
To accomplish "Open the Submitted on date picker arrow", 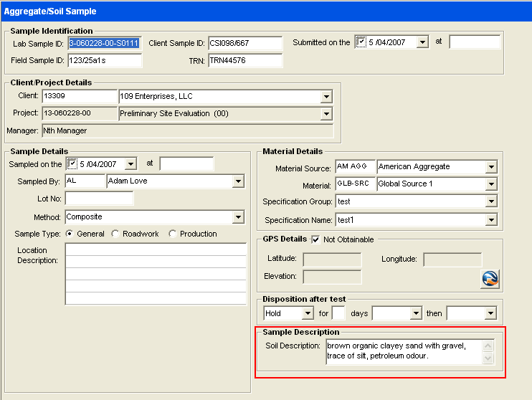I will [x=422, y=42].
